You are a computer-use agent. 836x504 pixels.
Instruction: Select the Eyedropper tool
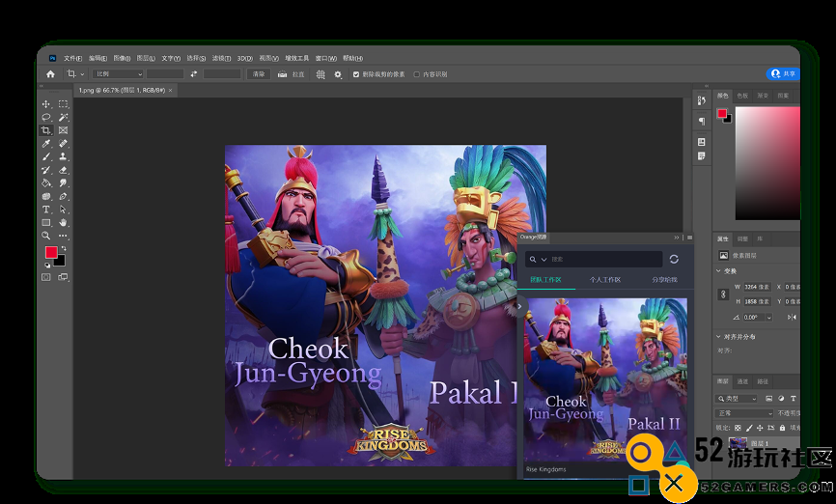(x=46, y=144)
